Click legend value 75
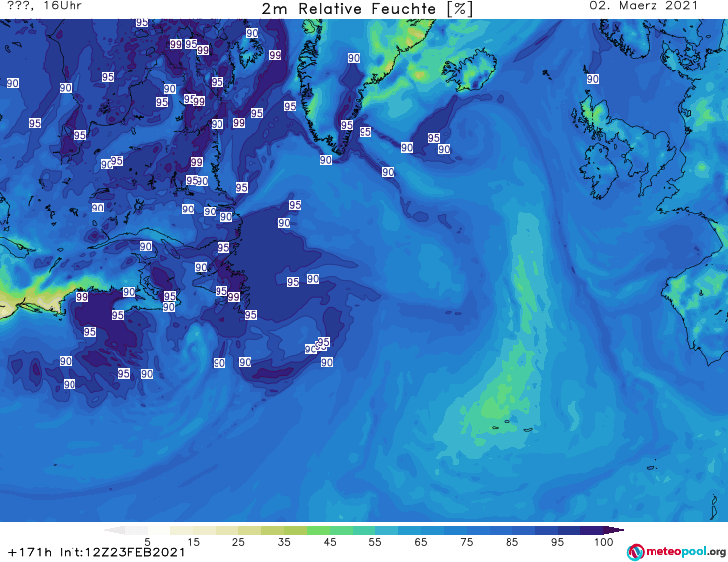 (466, 542)
